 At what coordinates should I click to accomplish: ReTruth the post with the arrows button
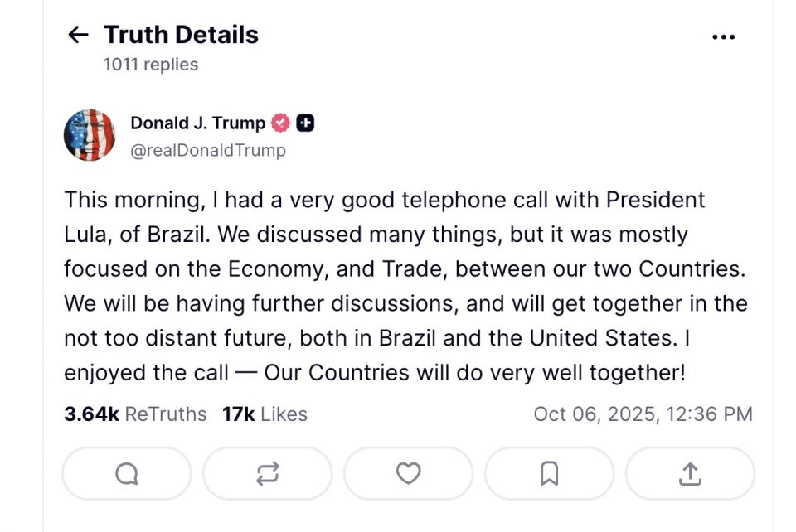(x=267, y=473)
